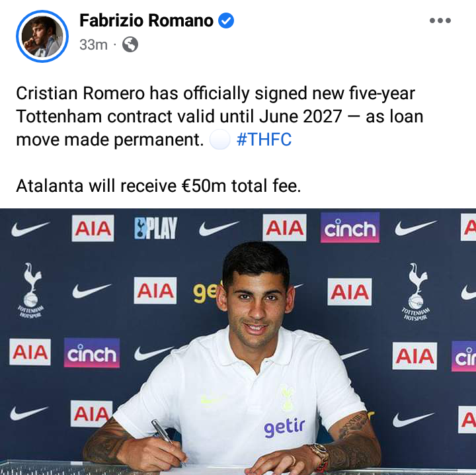Select the text about Cristian Romero's new contract

click(219, 116)
